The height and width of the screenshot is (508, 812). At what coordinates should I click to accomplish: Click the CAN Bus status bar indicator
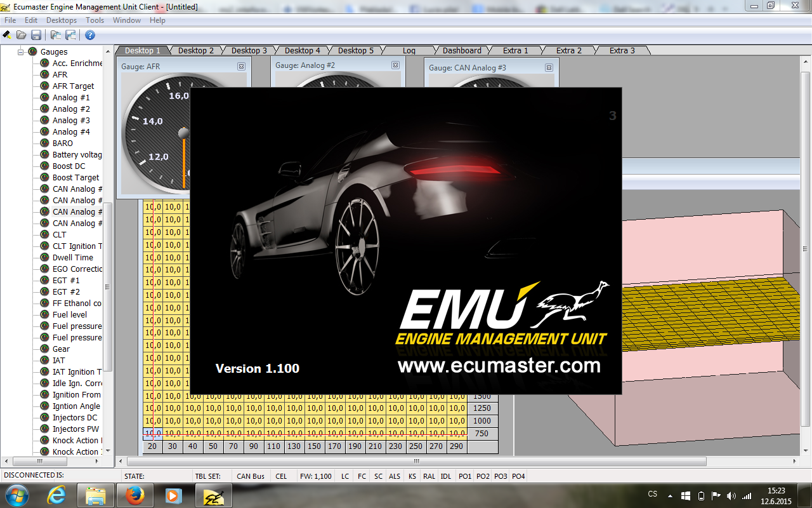click(251, 476)
